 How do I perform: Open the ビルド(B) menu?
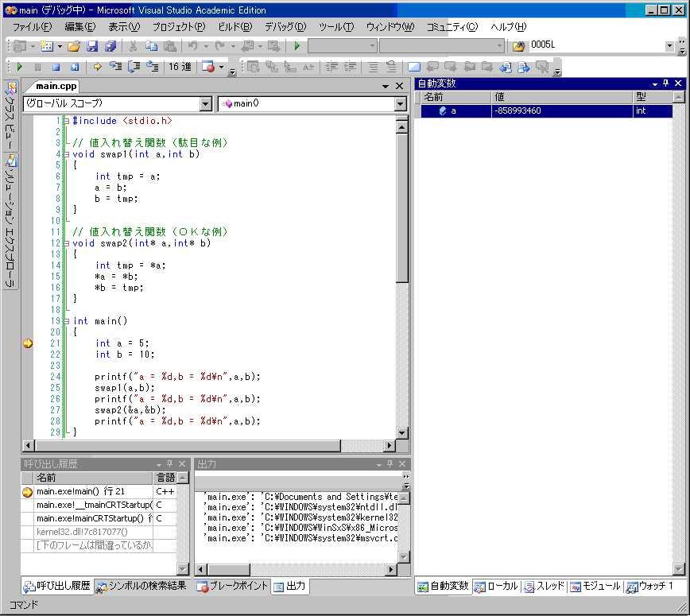click(235, 27)
